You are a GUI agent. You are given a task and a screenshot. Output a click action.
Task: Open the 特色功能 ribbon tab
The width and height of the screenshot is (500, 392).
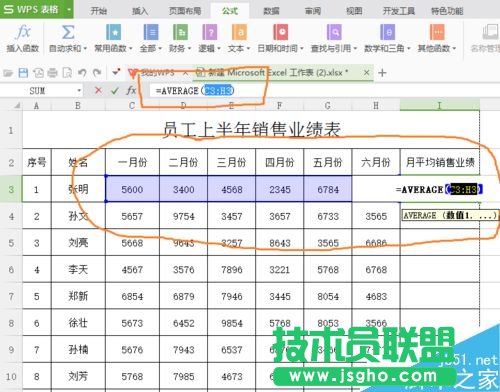pyautogui.click(x=447, y=11)
